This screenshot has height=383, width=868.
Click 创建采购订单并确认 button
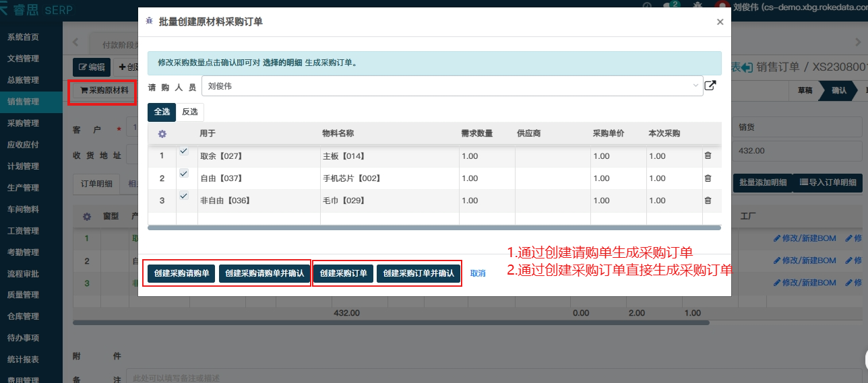click(418, 274)
